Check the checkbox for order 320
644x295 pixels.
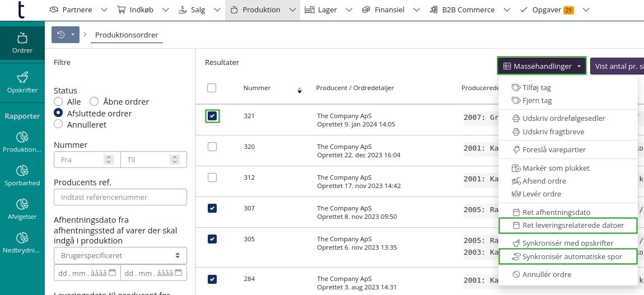click(212, 147)
